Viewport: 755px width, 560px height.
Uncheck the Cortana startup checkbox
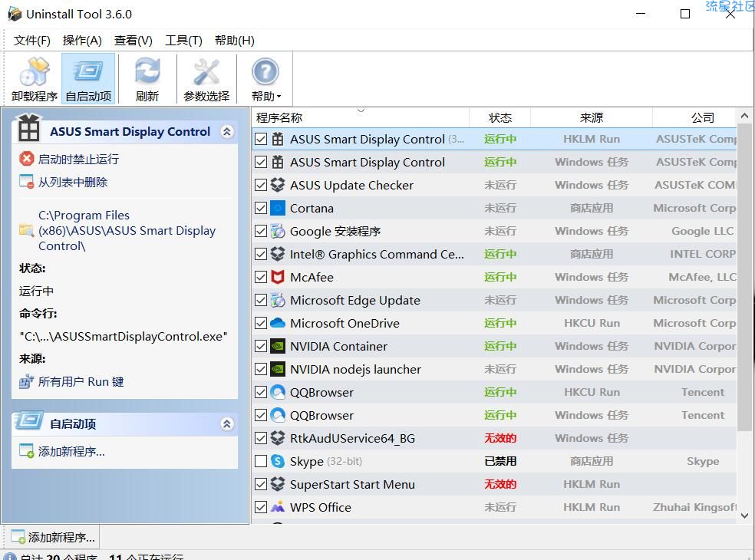tap(261, 208)
